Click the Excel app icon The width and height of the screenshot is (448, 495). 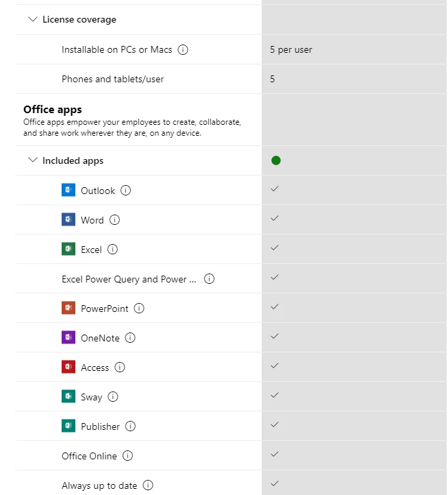pyautogui.click(x=68, y=249)
